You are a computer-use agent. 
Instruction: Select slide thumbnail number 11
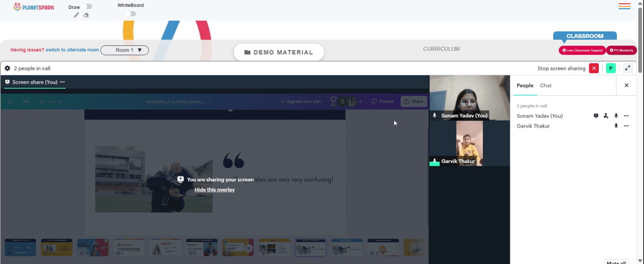click(x=383, y=247)
